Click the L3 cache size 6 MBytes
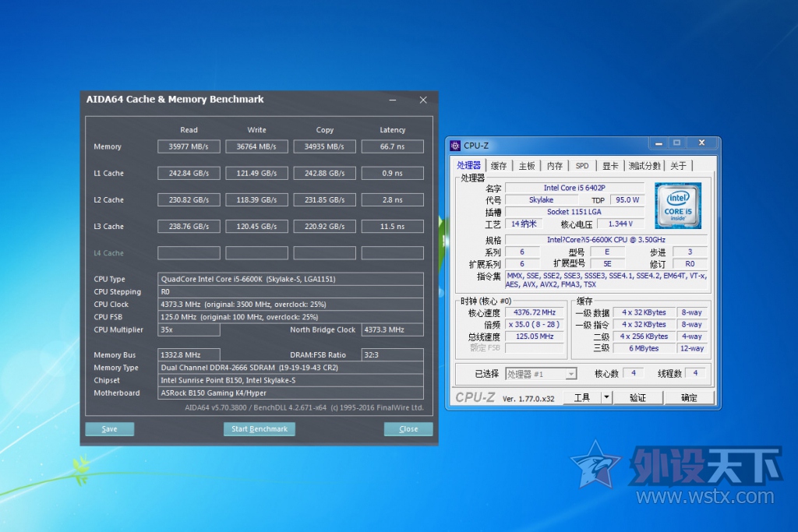This screenshot has width=798, height=532. coord(644,348)
